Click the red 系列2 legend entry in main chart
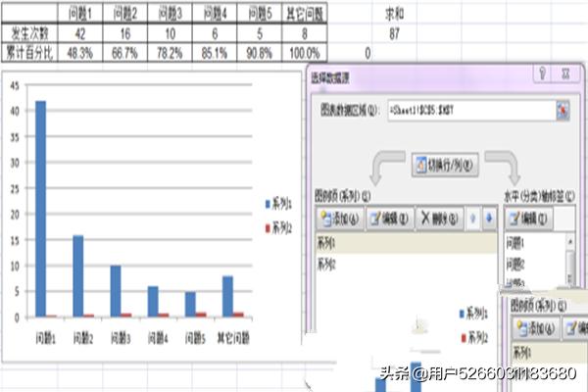 278,227
